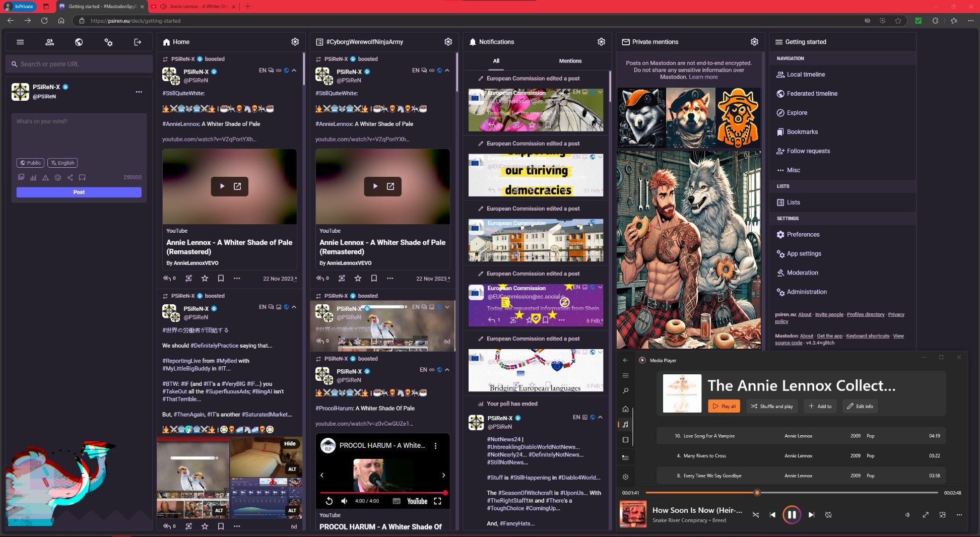Open app settings gears icon in compose header

(108, 42)
